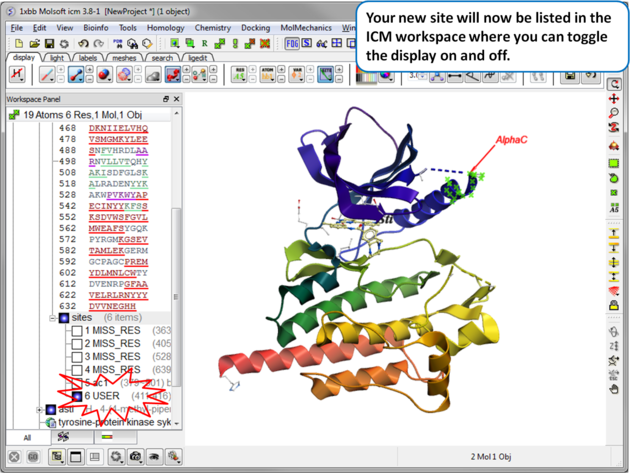Click the Save floppy disk icon
This screenshot has height=473, width=630.
(x=49, y=44)
